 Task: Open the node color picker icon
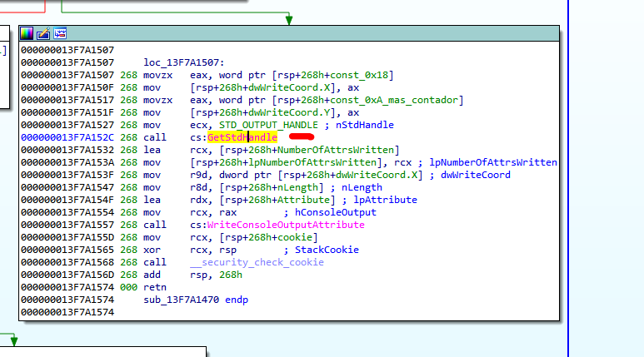27,33
